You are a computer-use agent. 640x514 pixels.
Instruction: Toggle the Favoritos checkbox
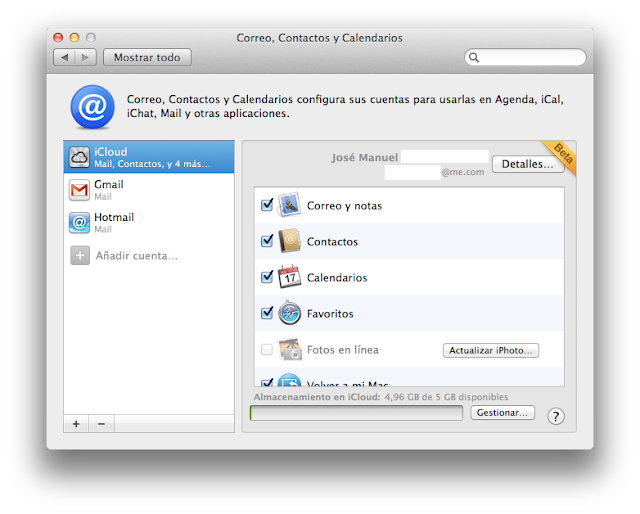267,313
